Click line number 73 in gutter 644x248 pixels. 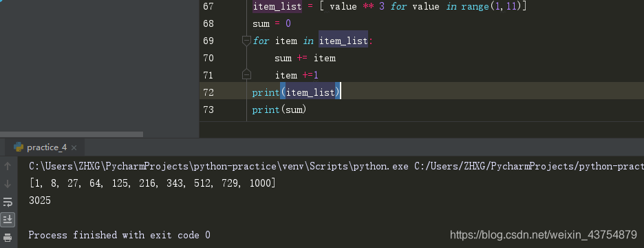coord(208,110)
